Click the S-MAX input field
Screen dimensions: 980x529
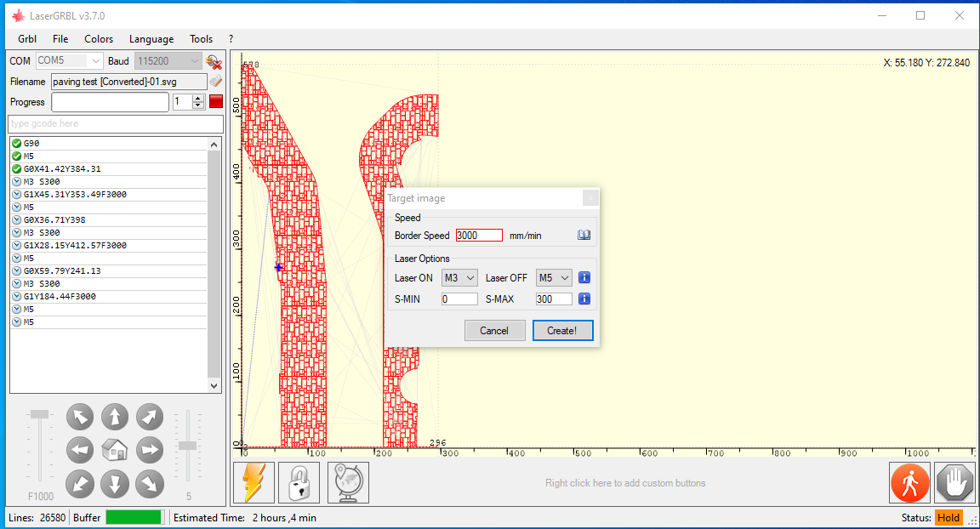pyautogui.click(x=554, y=299)
